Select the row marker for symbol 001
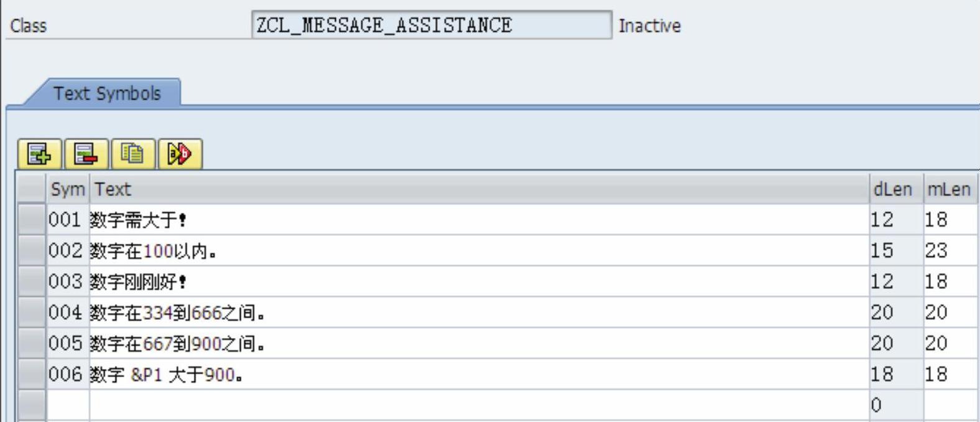This screenshot has height=422, width=980. (31, 220)
